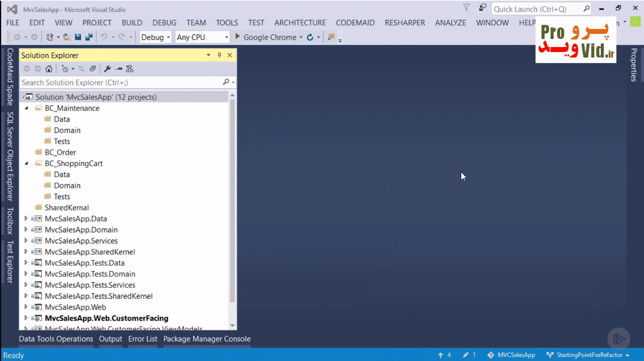Open the SQL Server Object Explorer side tab
Viewport: 644px width, 361px height.
point(10,156)
